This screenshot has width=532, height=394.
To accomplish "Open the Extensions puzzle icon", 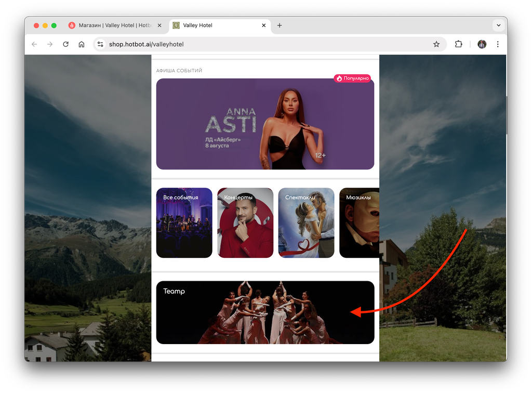I will pyautogui.click(x=458, y=44).
